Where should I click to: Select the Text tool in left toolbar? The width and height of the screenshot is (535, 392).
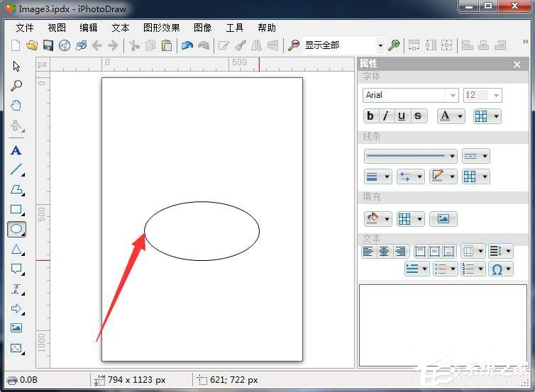[x=16, y=150]
